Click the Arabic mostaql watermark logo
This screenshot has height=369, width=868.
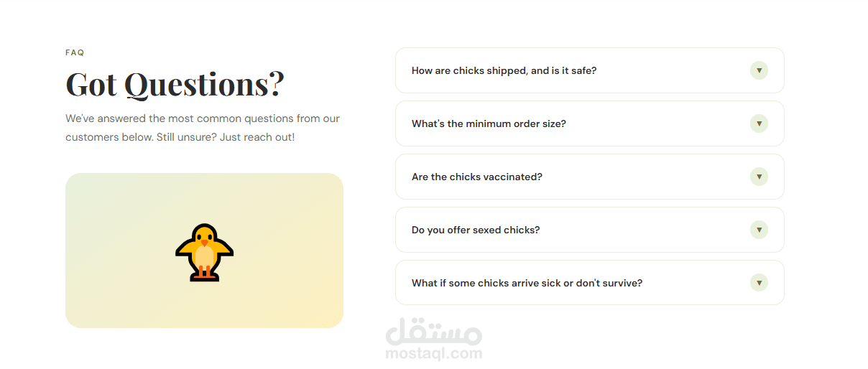tap(434, 332)
